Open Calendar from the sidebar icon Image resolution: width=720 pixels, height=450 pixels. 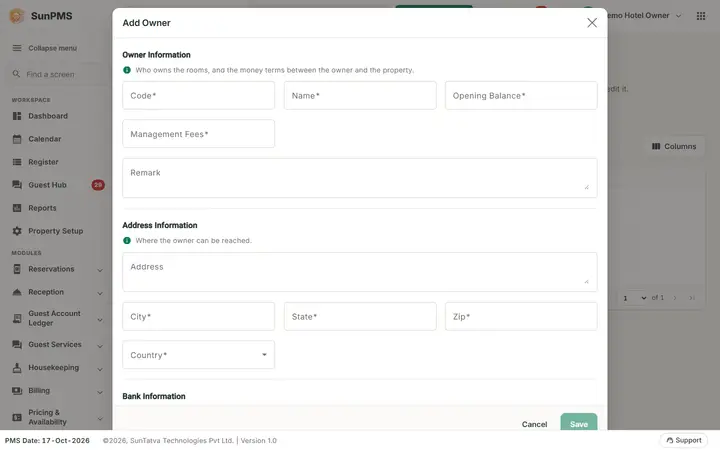(17, 139)
